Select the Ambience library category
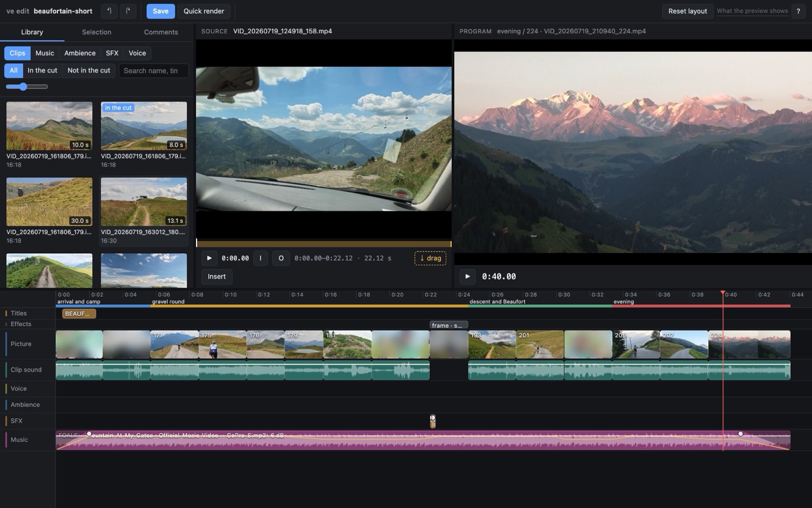Screen dimensions: 812x508 [80, 53]
